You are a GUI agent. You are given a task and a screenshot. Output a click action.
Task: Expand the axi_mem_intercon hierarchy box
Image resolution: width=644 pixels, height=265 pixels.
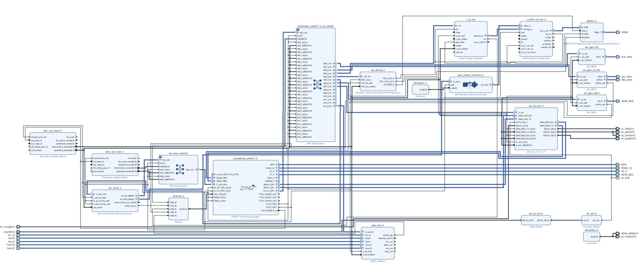coord(160,157)
